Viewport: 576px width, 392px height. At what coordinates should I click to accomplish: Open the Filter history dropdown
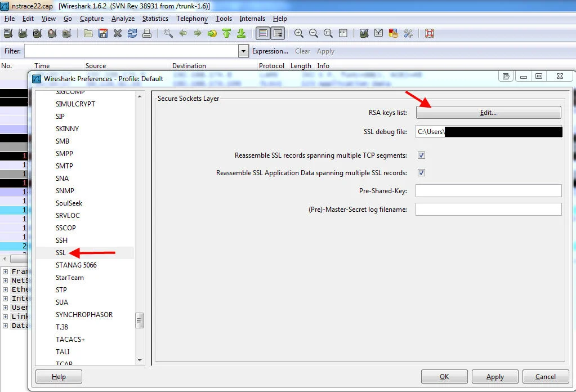(243, 51)
